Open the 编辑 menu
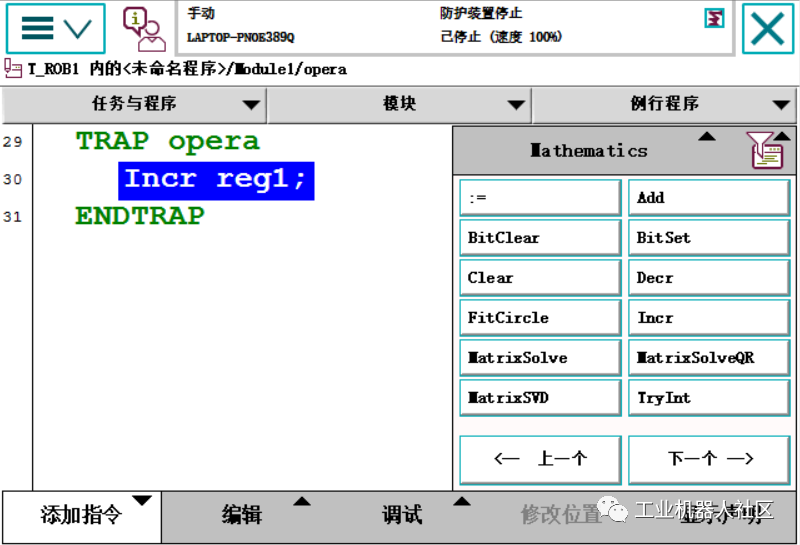 tap(242, 514)
